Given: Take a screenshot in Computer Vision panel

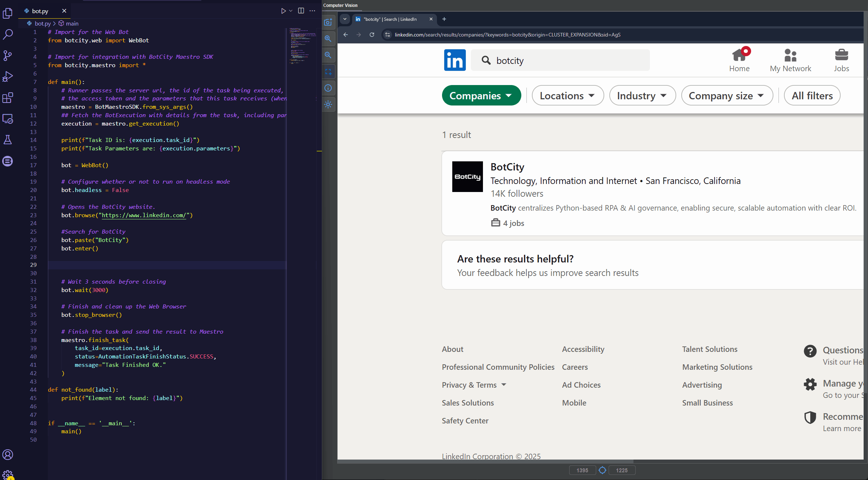Looking at the screenshot, I should [328, 22].
